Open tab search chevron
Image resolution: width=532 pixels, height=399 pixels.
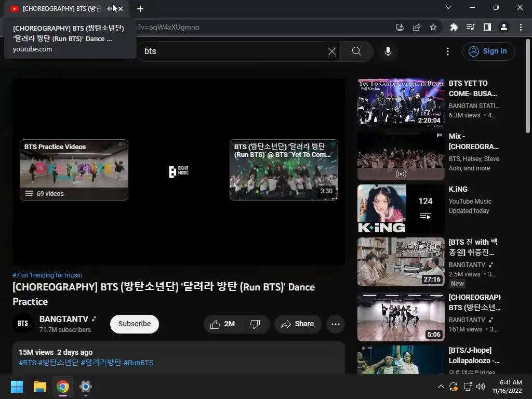(x=448, y=7)
